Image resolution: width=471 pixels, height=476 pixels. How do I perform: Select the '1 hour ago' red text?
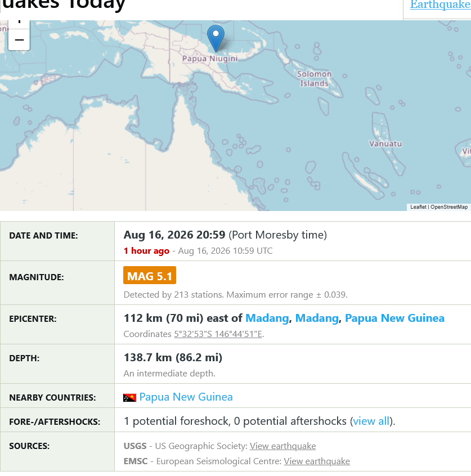146,251
